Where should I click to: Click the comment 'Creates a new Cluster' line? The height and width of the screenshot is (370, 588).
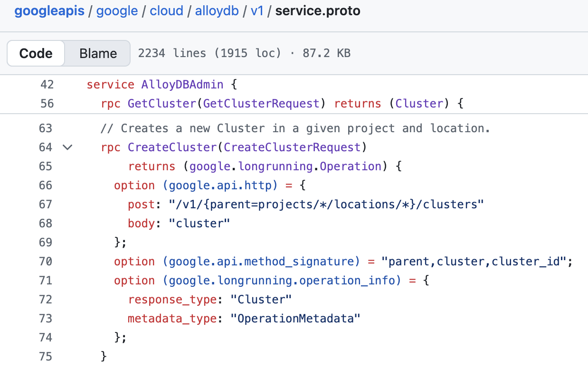click(x=295, y=128)
